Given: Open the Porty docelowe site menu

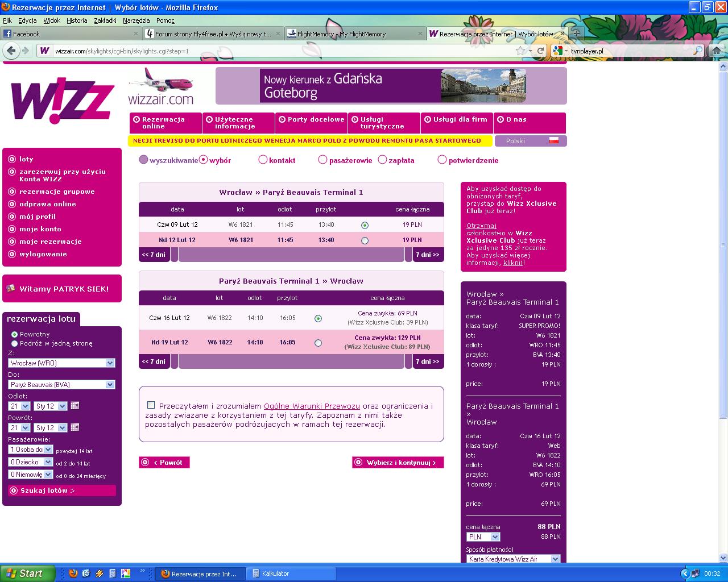Looking at the screenshot, I should click(x=311, y=123).
